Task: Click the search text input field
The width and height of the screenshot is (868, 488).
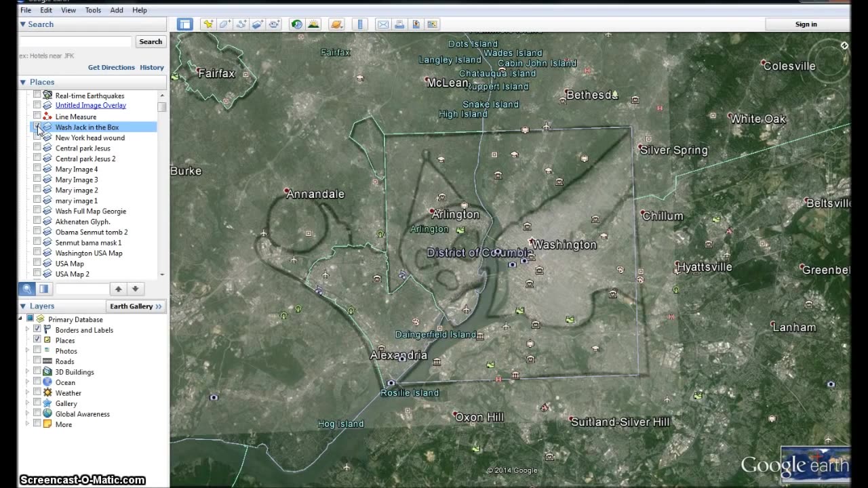Action: tap(75, 41)
